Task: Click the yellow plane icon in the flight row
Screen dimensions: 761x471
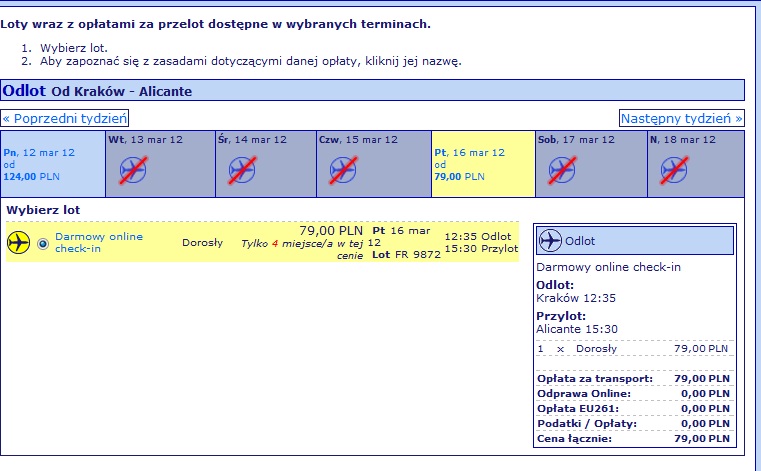Action: point(18,242)
